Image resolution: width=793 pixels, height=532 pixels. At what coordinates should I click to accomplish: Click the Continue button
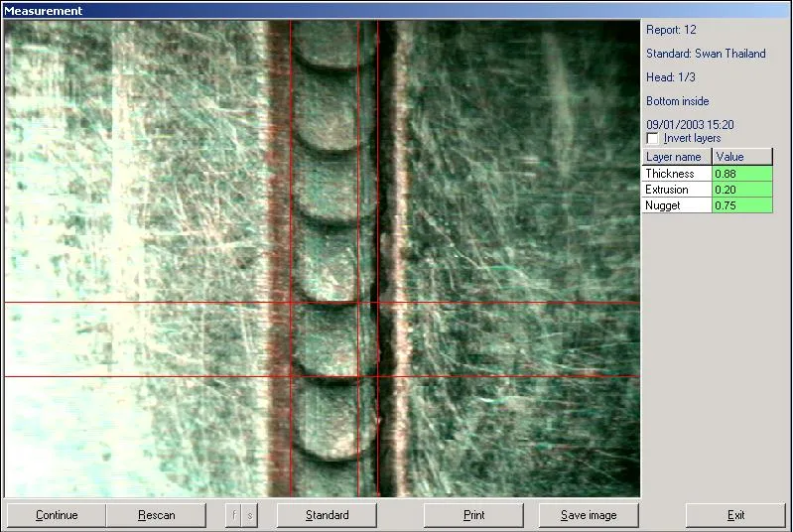[57, 515]
